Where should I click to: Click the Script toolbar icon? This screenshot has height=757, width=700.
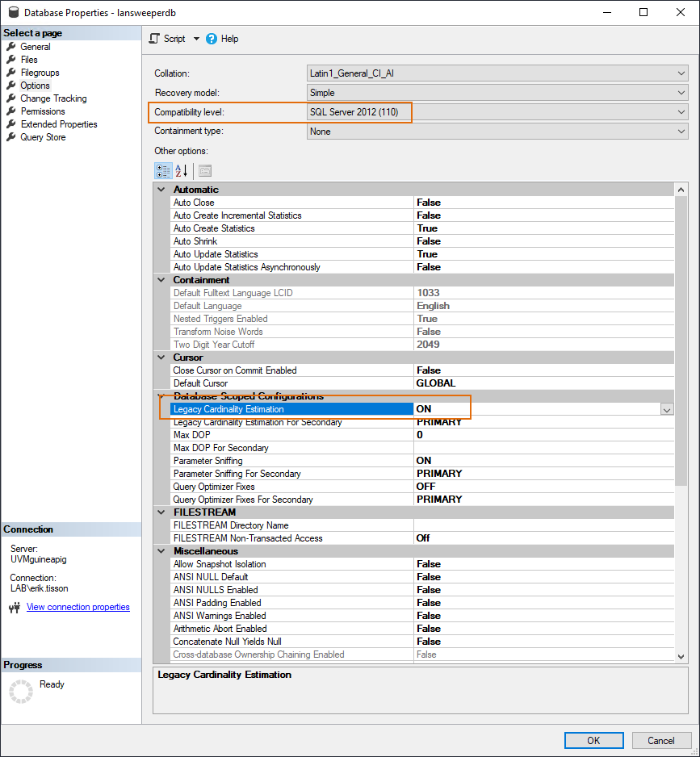click(154, 39)
